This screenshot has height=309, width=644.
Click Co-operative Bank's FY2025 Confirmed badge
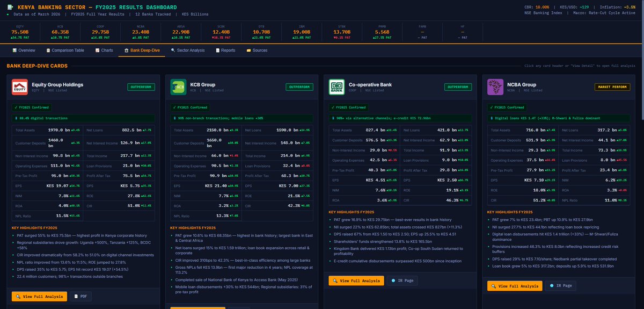(349, 107)
